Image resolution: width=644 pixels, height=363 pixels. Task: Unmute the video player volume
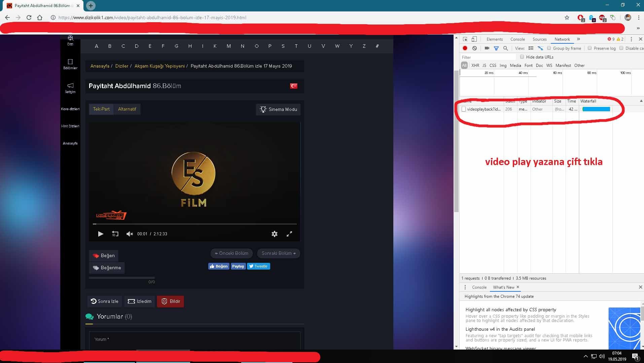tap(130, 234)
